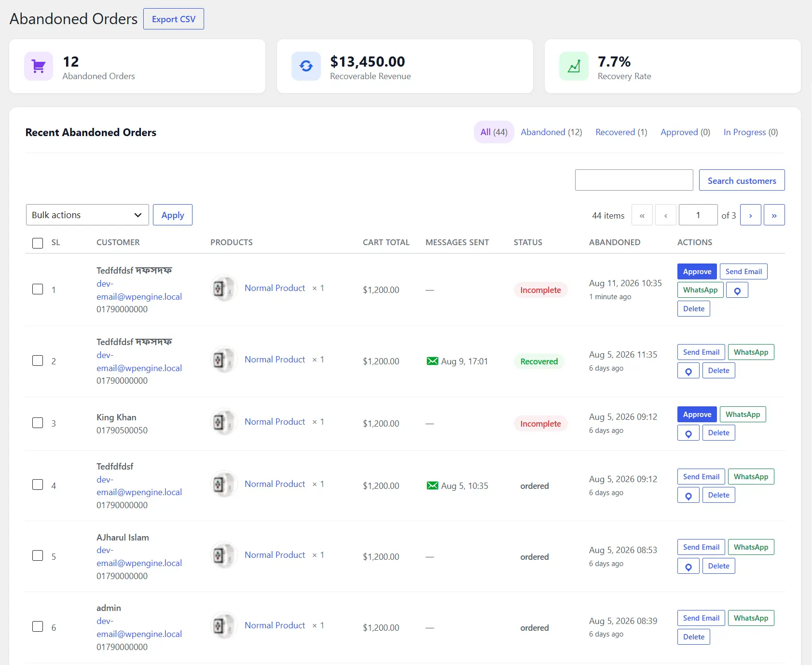Show Recovered (1) orders tab

621,132
